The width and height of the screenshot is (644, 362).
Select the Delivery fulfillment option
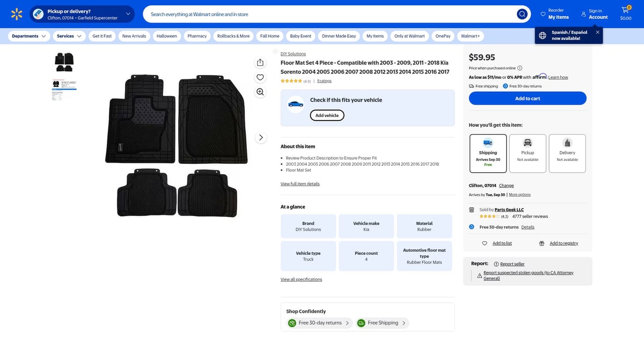click(x=567, y=153)
